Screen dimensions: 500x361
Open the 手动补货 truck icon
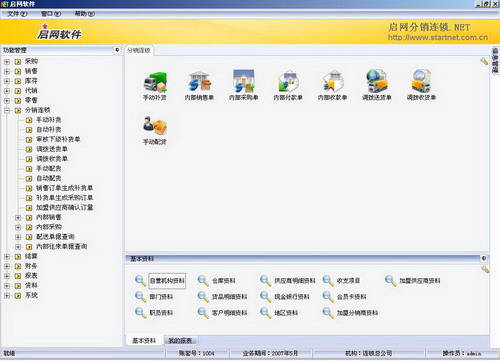[155, 82]
